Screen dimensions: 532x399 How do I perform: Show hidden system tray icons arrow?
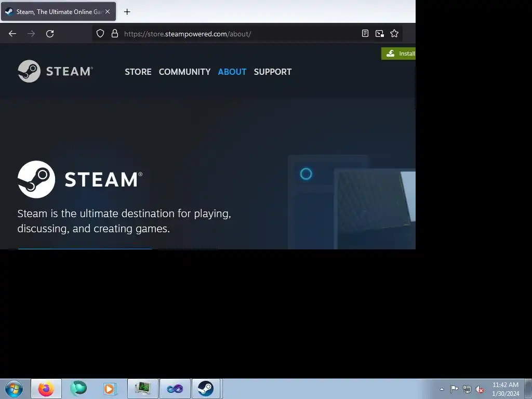(x=442, y=389)
